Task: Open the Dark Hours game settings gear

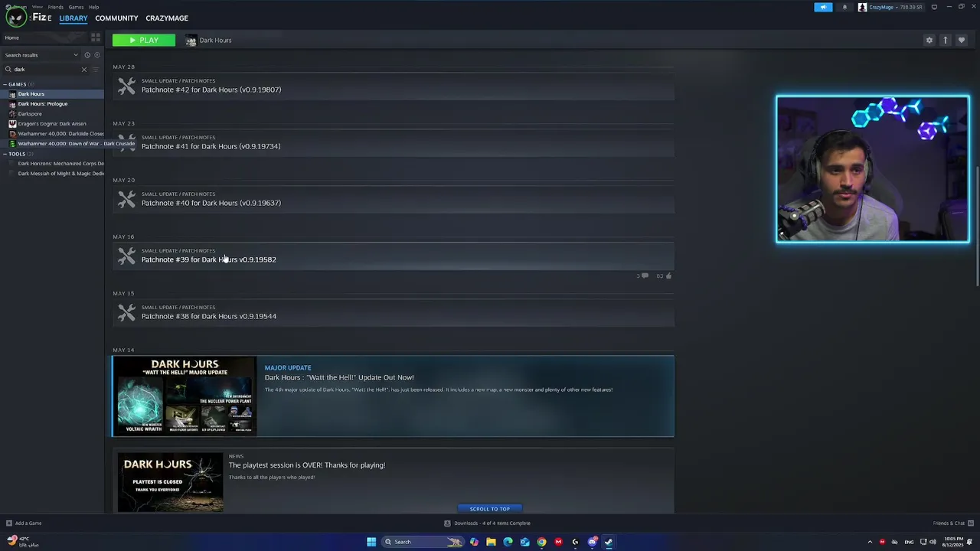Action: [929, 40]
